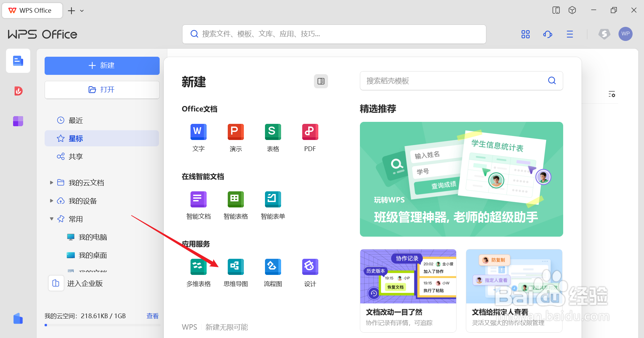Open 我的电脑 location
This screenshot has height=338, width=644.
pyautogui.click(x=87, y=237)
